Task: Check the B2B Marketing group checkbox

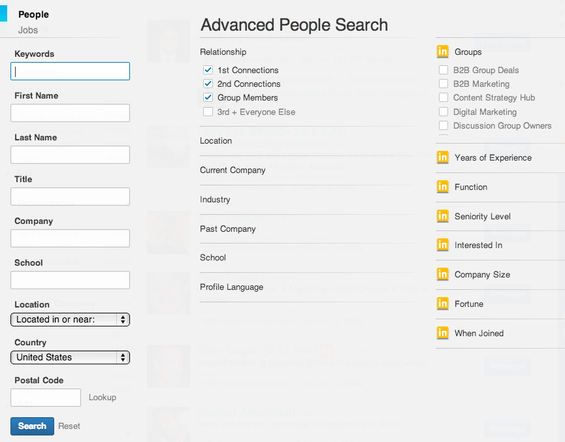Action: click(x=444, y=84)
